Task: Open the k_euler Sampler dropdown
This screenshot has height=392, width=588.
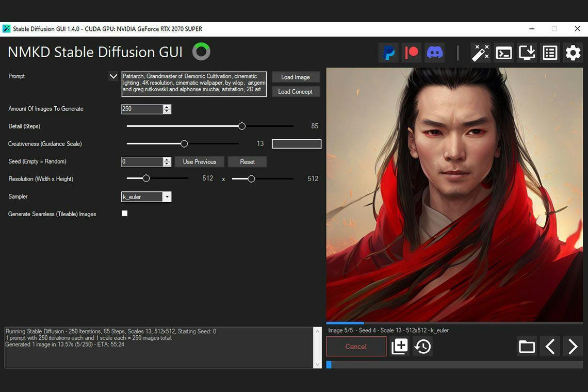Action: [146, 197]
